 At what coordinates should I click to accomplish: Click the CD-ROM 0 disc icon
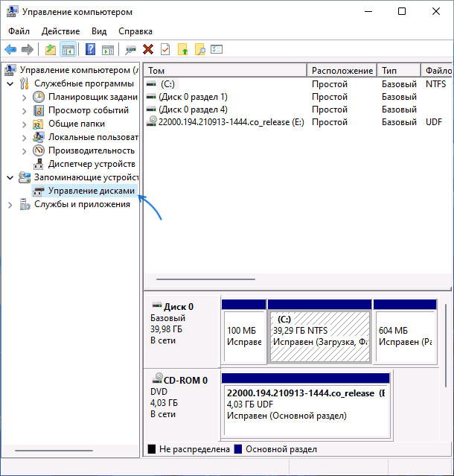pos(158,378)
